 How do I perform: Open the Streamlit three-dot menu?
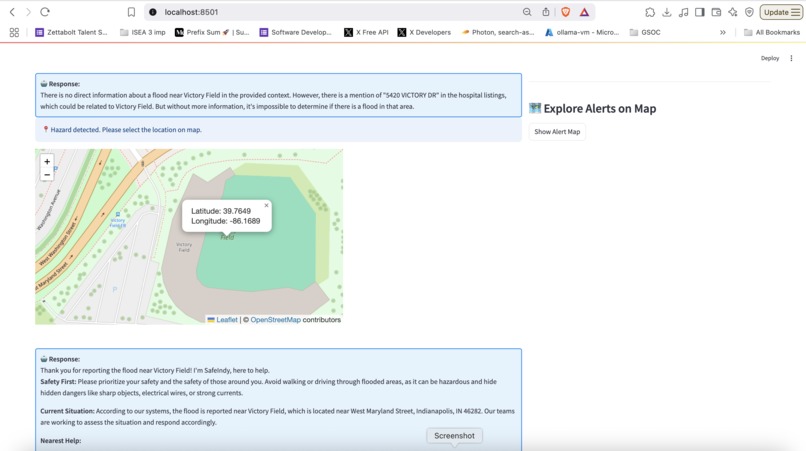tap(791, 58)
